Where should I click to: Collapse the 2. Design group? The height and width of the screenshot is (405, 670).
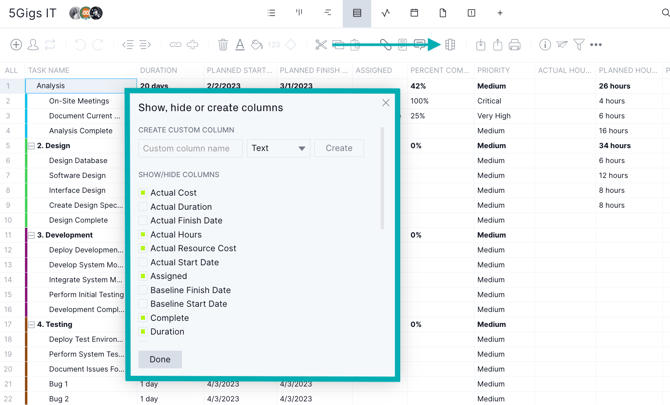(31, 146)
